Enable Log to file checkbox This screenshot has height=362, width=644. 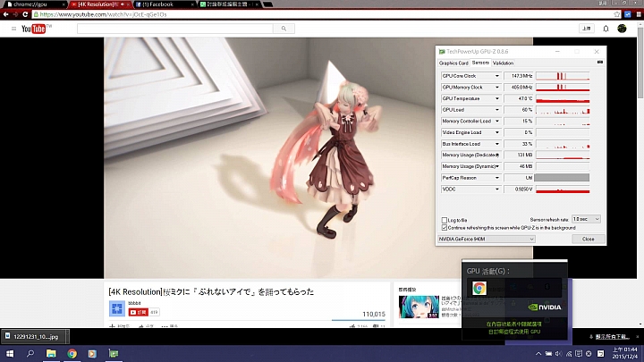click(x=444, y=221)
